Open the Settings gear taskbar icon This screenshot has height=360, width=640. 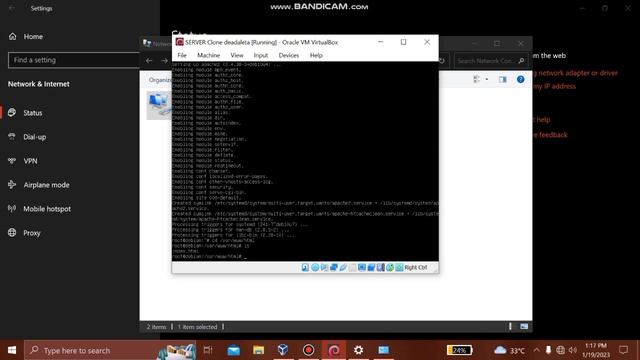(x=358, y=350)
